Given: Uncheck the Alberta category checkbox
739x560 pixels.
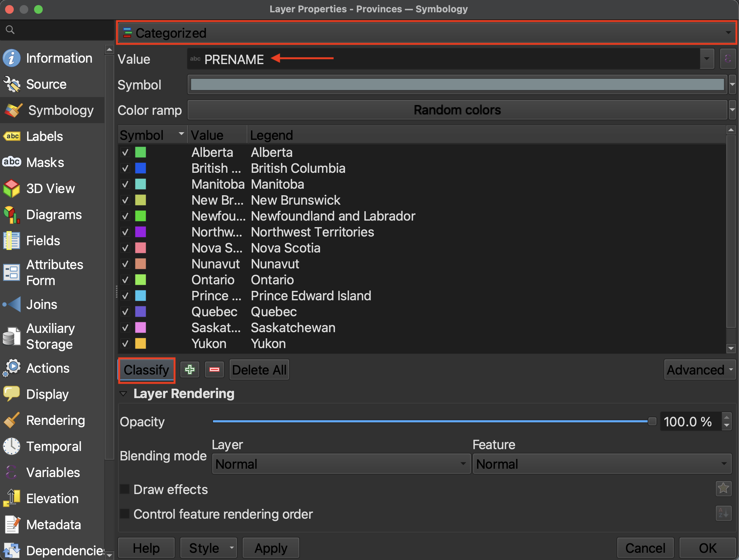Looking at the screenshot, I should 125,152.
